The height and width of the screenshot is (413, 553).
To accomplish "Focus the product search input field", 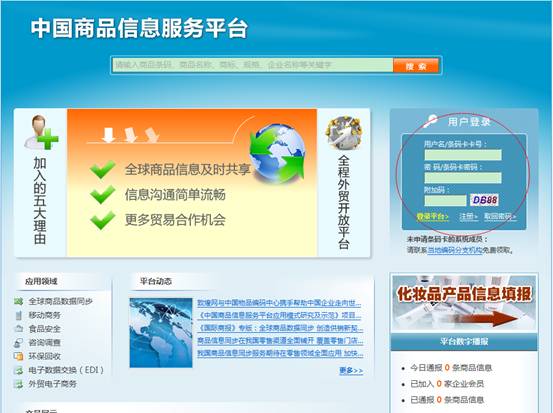I will point(253,65).
